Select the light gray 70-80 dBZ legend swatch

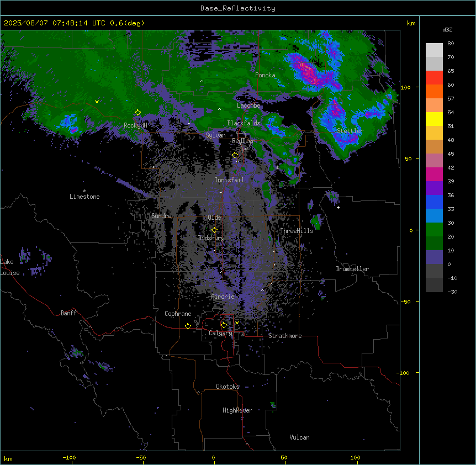click(x=434, y=50)
